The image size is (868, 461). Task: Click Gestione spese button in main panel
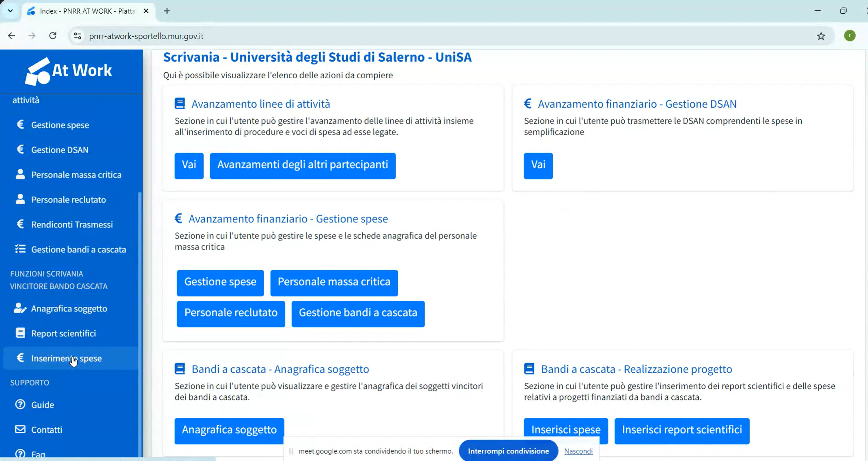(220, 283)
